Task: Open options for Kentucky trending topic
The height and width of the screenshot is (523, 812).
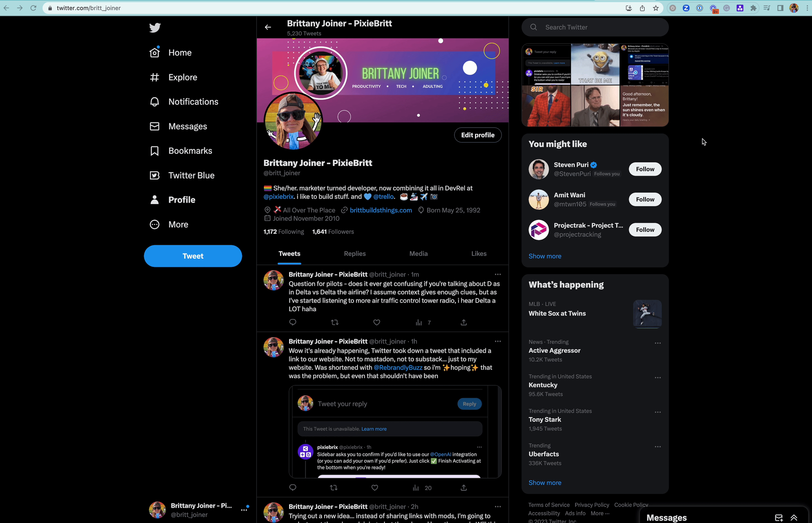Action: click(657, 378)
